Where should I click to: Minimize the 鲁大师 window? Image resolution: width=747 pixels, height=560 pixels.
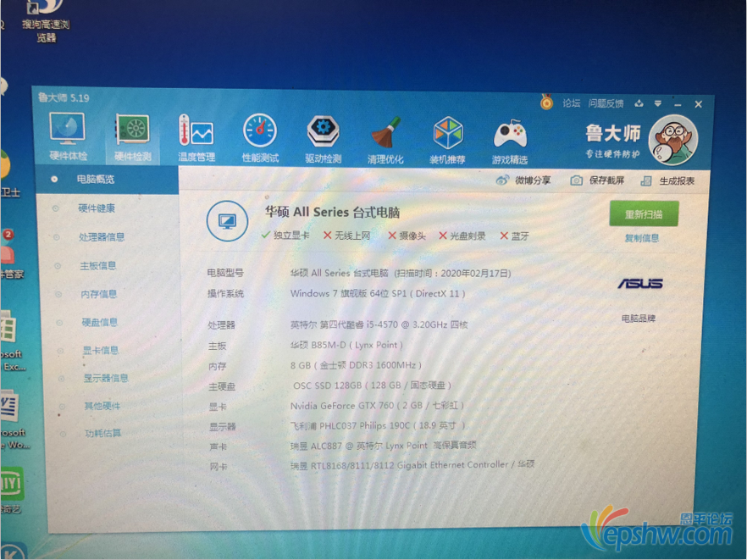(x=678, y=104)
